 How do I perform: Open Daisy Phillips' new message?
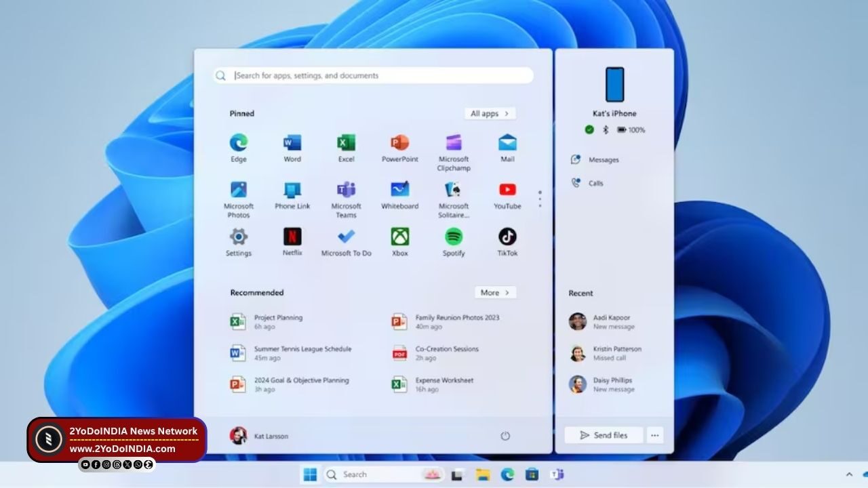[x=602, y=384]
